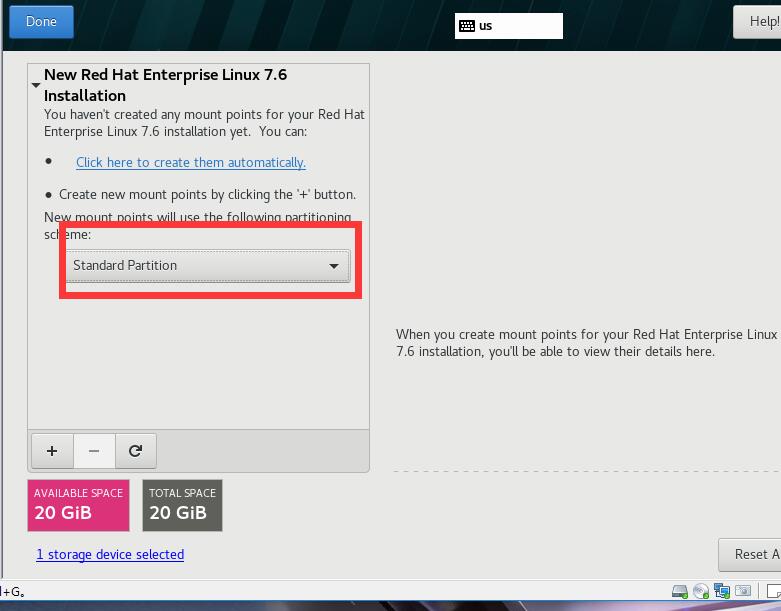Image resolution: width=781 pixels, height=611 pixels.
Task: Click the VM camera device status icon
Action: tap(743, 591)
